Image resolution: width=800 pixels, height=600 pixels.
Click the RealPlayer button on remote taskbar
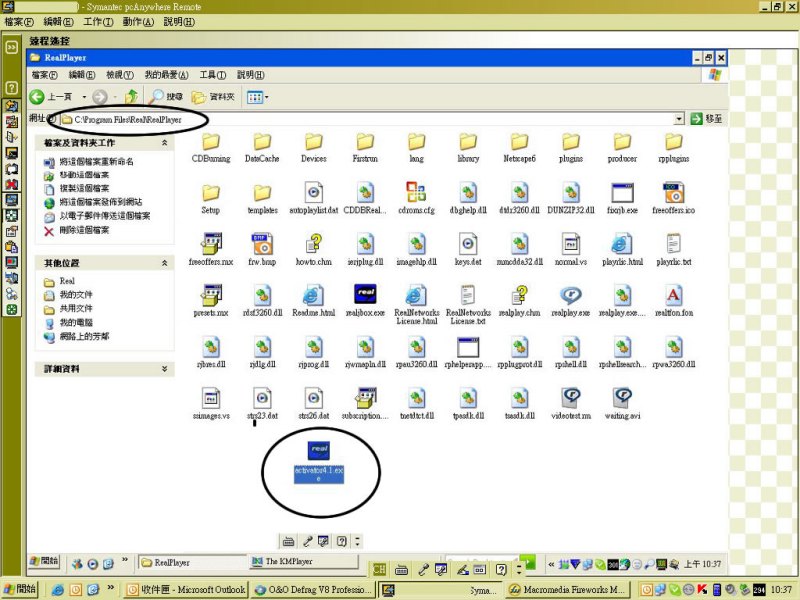192,562
